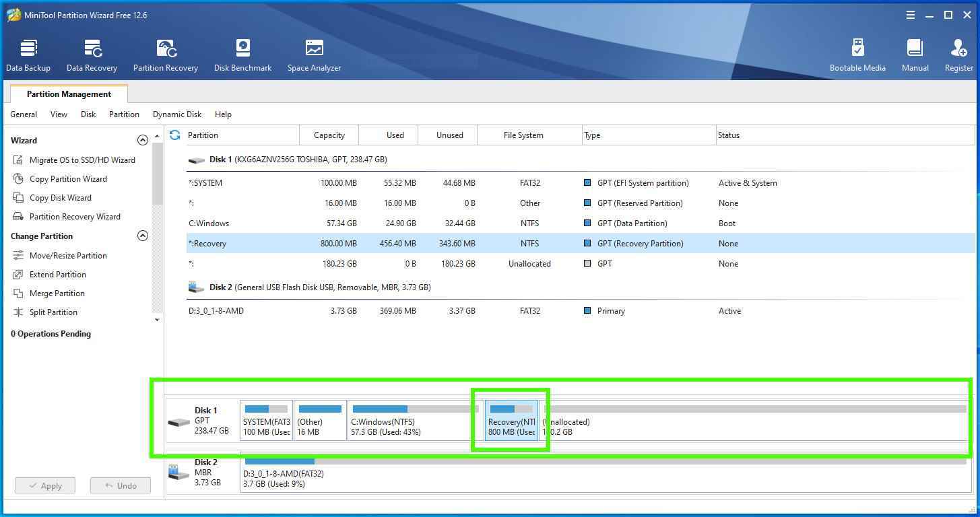Image resolution: width=980 pixels, height=517 pixels.
Task: Sort by the Type column header
Action: click(x=649, y=135)
